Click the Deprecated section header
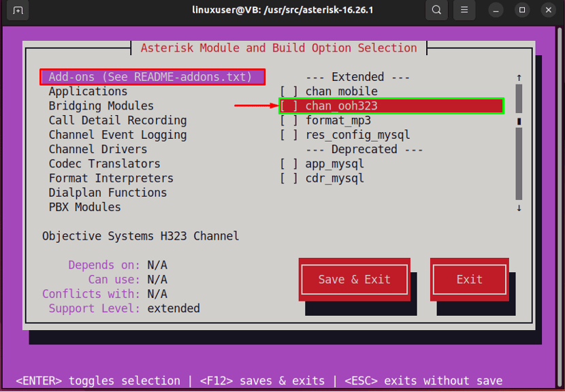The height and width of the screenshot is (392, 565). [x=364, y=150]
